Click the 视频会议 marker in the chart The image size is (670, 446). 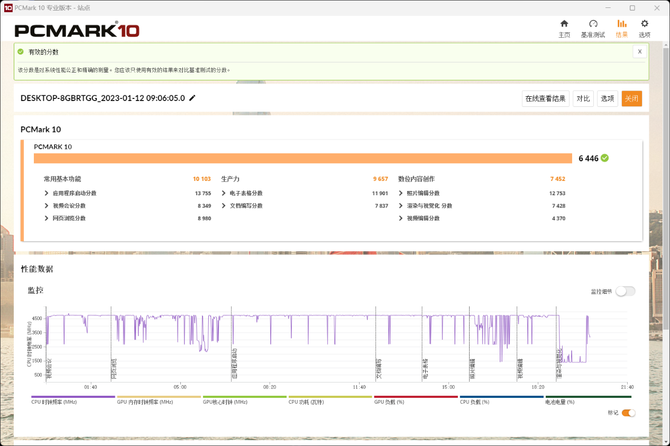click(x=49, y=369)
